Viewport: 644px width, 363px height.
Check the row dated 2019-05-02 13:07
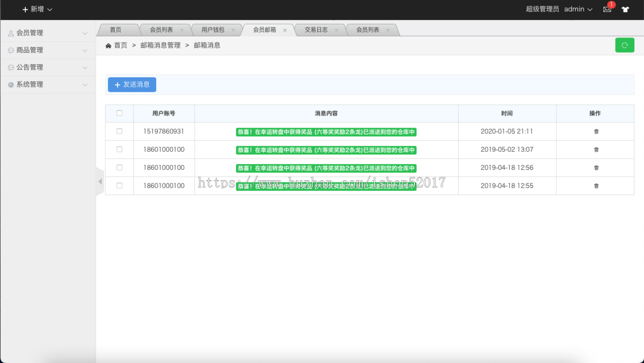click(119, 149)
